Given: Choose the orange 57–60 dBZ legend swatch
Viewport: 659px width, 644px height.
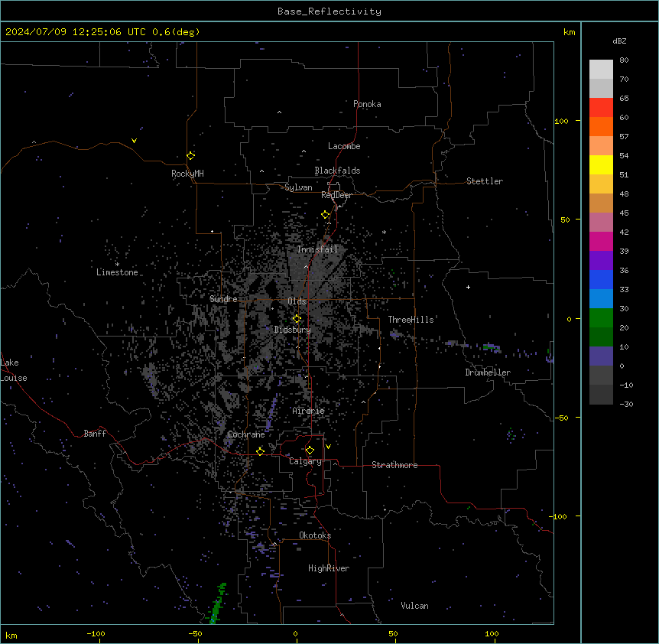Looking at the screenshot, I should (601, 126).
